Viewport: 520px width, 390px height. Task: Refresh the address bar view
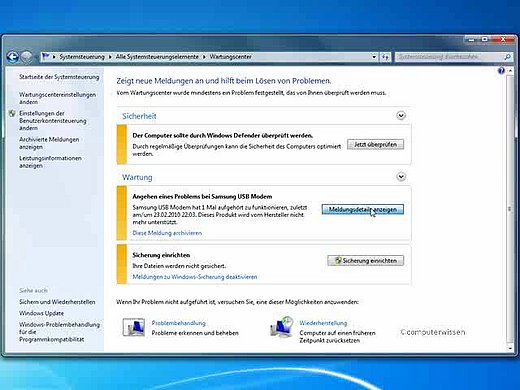(385, 57)
